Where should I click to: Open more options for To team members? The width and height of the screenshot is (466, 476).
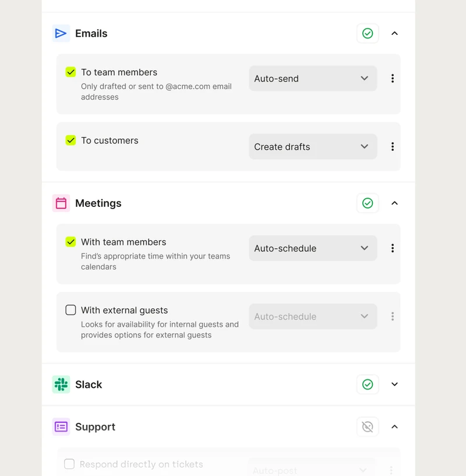pos(393,78)
